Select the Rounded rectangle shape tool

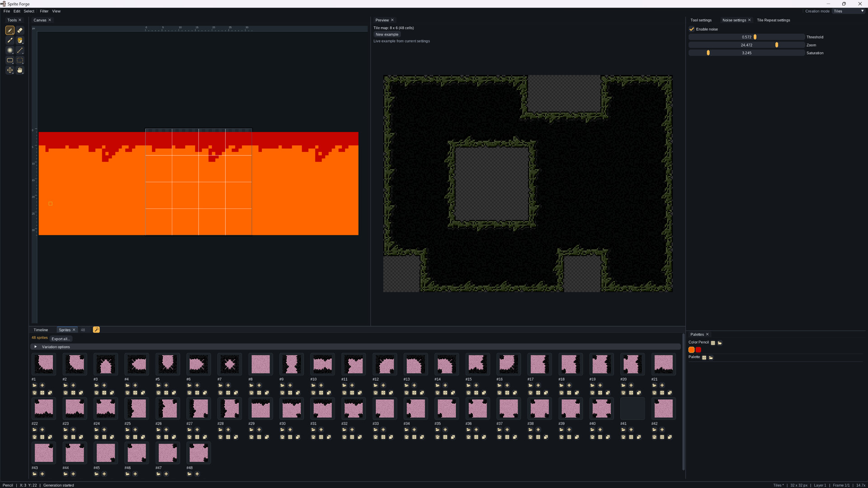[x=10, y=60]
